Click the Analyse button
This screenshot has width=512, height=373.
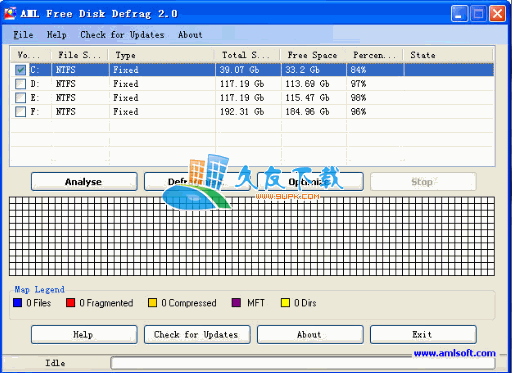84,182
